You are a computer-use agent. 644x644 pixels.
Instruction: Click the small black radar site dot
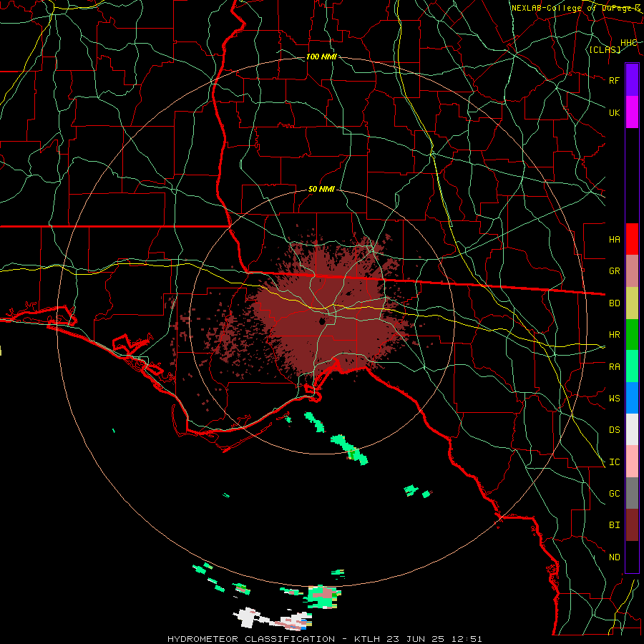pyautogui.click(x=322, y=321)
